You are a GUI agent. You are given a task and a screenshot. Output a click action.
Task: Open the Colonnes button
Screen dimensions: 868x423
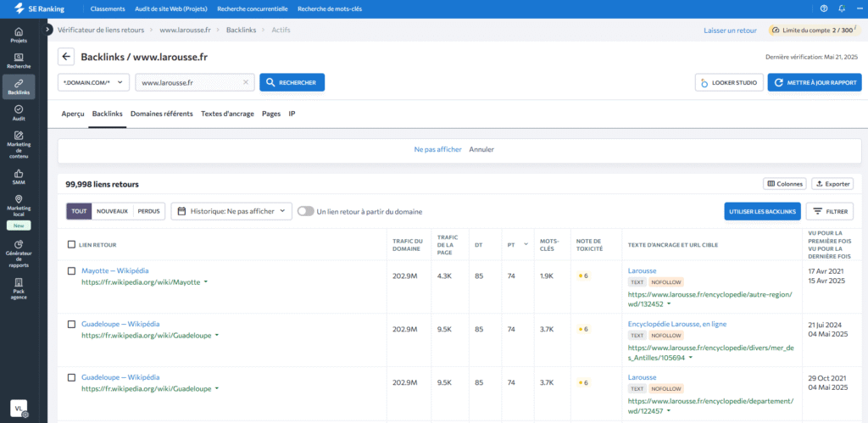784,184
